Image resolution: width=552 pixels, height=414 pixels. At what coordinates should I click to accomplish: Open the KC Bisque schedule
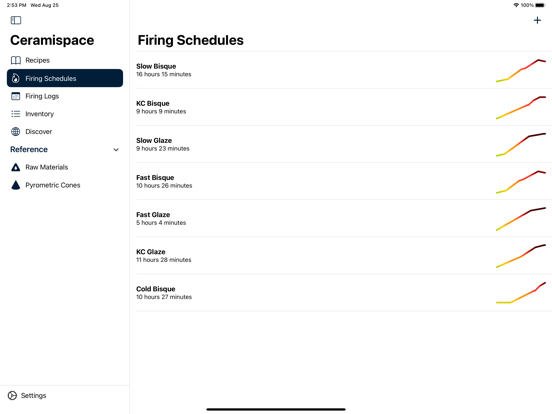tap(344, 107)
